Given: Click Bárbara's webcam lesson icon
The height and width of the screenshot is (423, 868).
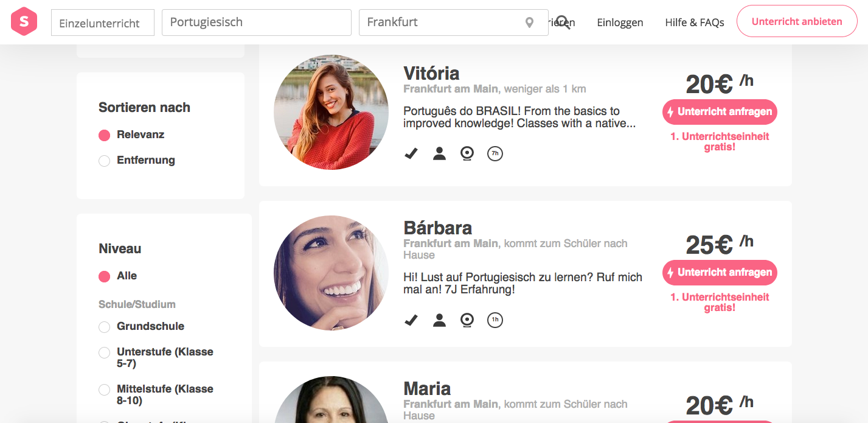Looking at the screenshot, I should coord(467,320).
